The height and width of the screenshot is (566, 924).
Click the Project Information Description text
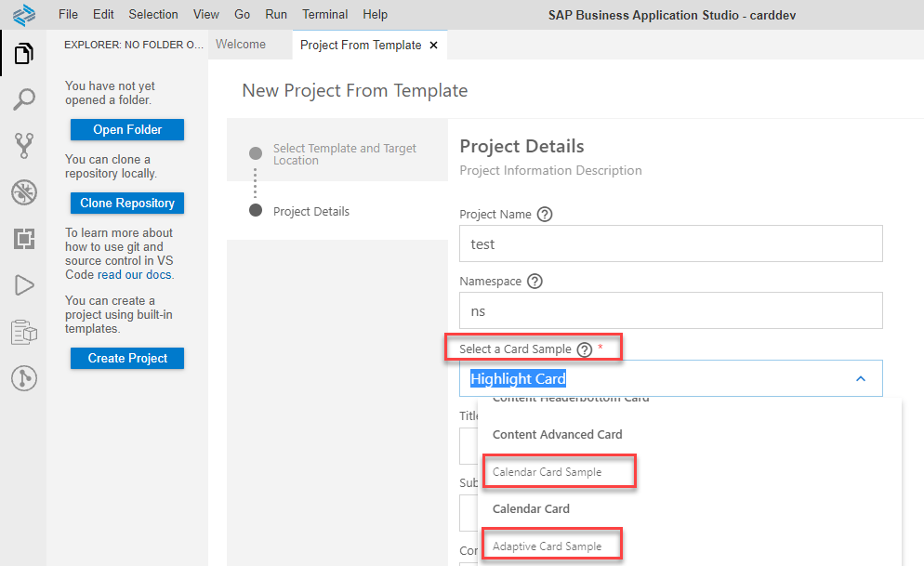click(550, 171)
